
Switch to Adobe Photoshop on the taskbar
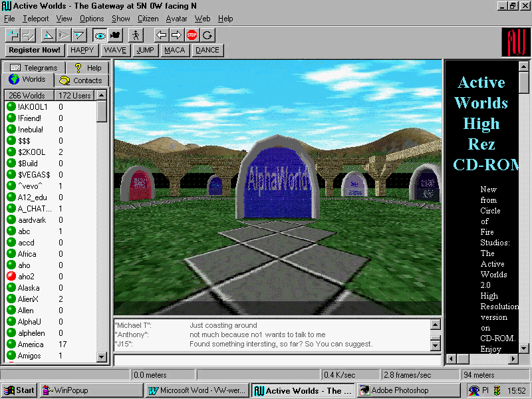408,390
